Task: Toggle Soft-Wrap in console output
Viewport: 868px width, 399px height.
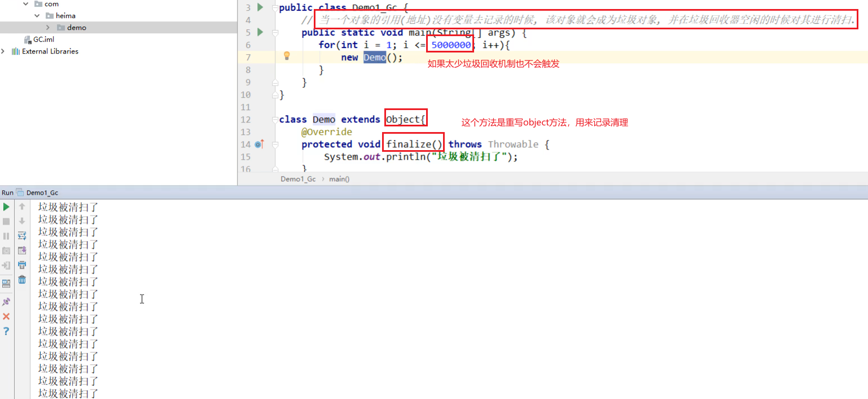Action: [22, 236]
